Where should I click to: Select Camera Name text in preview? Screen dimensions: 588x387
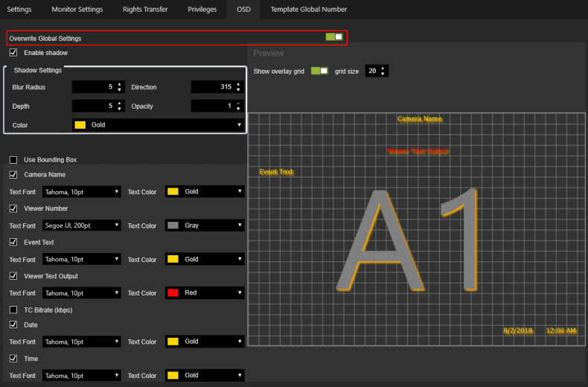(420, 119)
